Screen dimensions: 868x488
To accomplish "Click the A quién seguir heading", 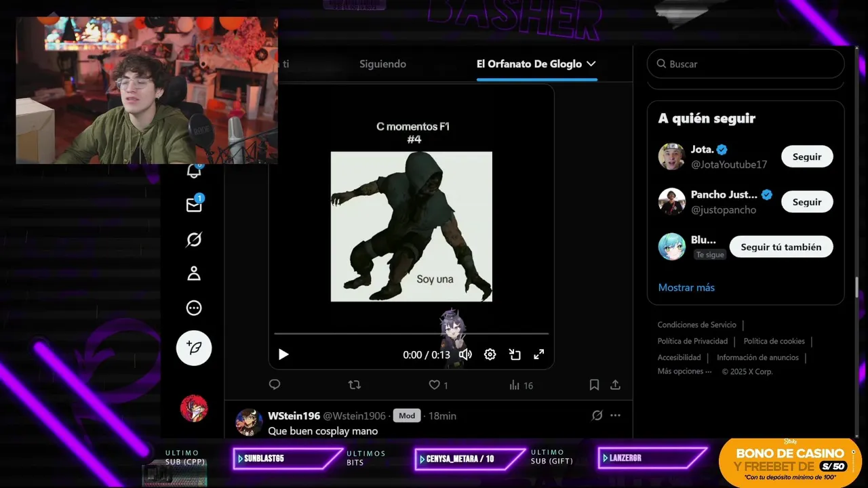I will coord(707,119).
